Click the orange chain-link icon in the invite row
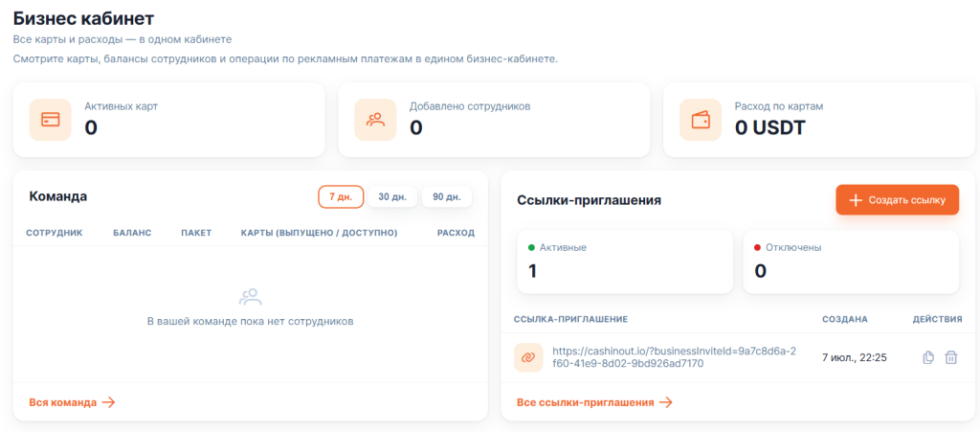This screenshot has height=432, width=980. click(528, 357)
